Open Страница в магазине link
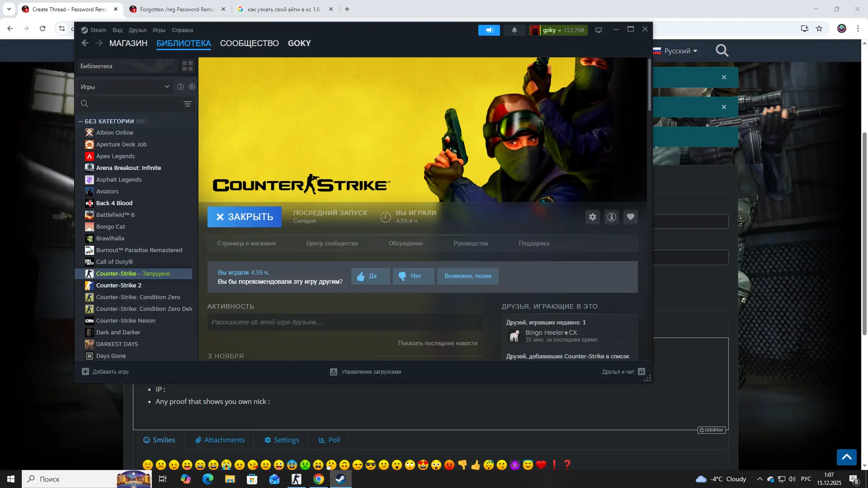 coord(246,243)
